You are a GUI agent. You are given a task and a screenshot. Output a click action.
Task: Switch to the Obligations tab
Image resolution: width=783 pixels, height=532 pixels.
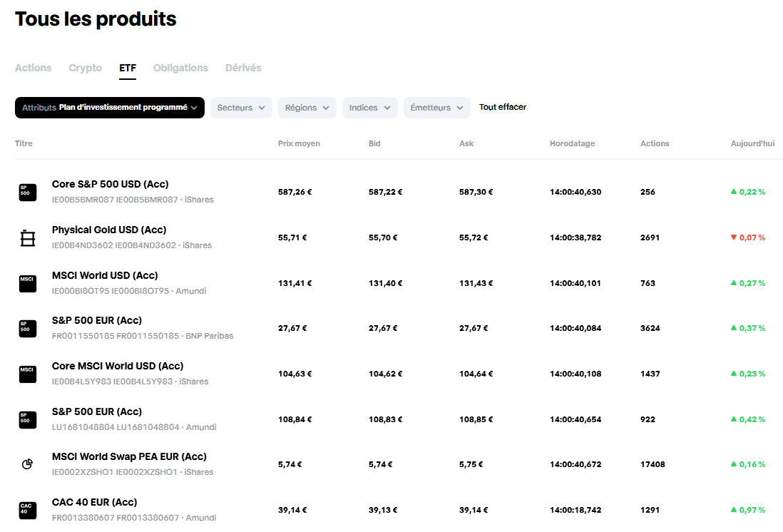pos(180,68)
